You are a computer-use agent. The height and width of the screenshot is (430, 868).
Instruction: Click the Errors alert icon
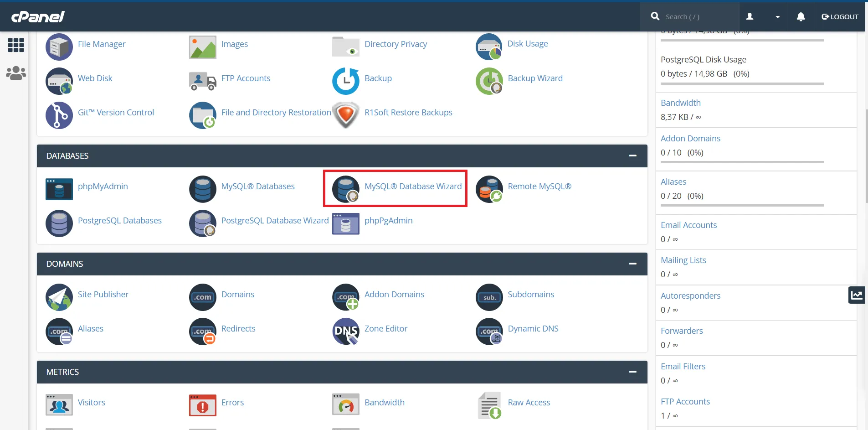(203, 405)
